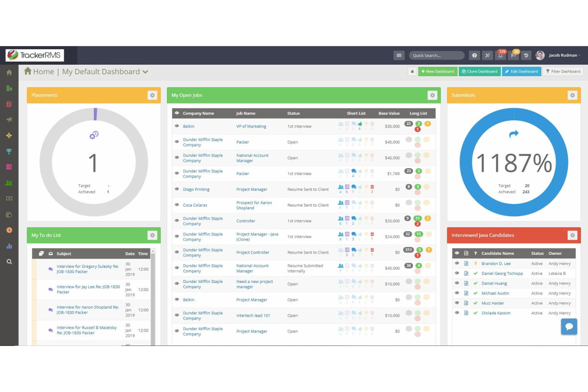Open the recent history icon in top bar

526,56
